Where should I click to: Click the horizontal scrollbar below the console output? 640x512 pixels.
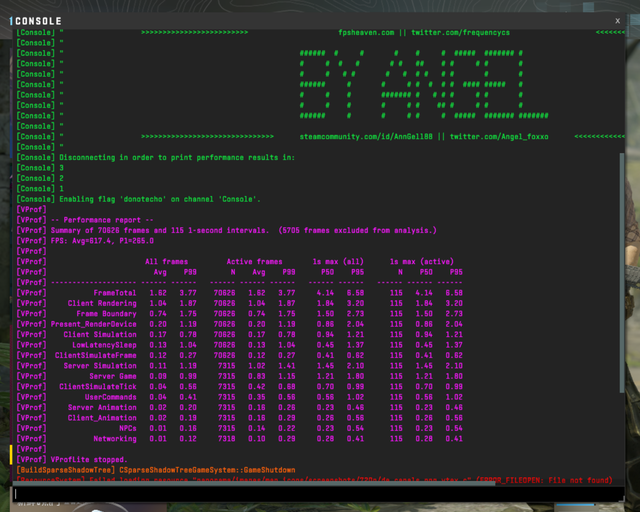click(x=254, y=483)
